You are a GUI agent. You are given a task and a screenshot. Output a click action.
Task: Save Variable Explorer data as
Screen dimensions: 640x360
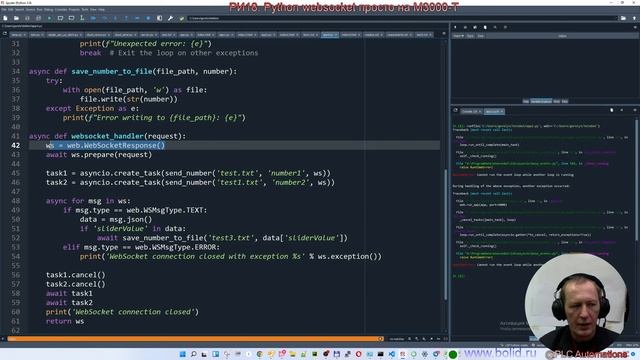(x=475, y=27)
